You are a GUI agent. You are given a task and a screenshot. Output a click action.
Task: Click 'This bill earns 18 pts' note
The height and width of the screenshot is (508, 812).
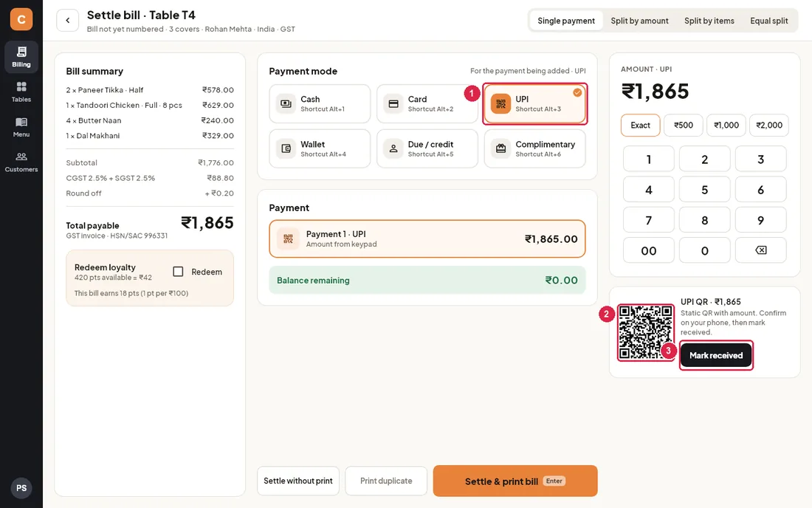point(131,293)
